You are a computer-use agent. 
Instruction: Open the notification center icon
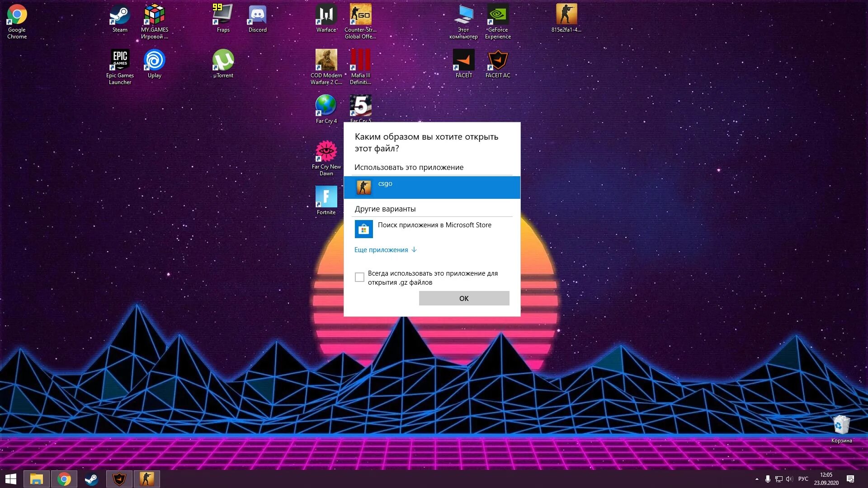point(850,479)
